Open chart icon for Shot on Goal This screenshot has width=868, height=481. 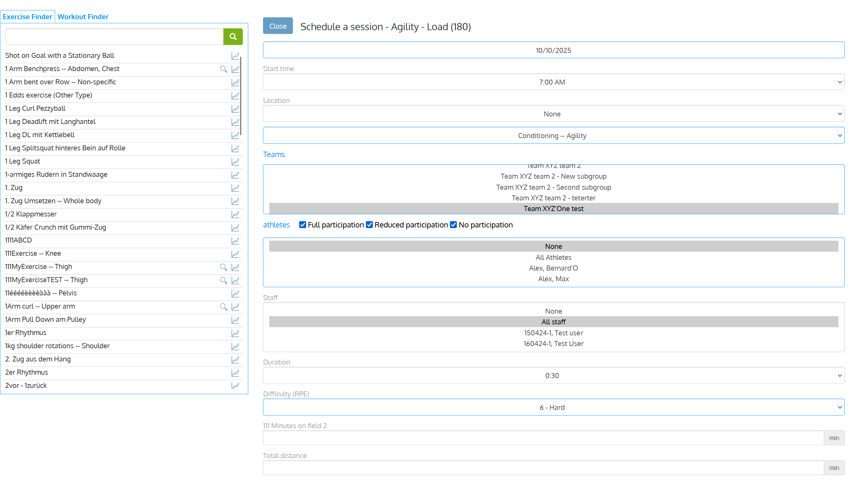[x=235, y=56]
